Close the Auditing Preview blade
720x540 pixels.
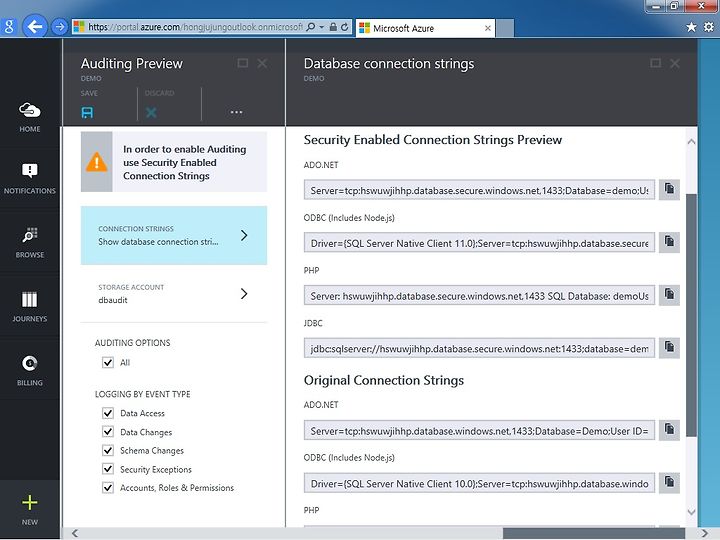(x=262, y=63)
